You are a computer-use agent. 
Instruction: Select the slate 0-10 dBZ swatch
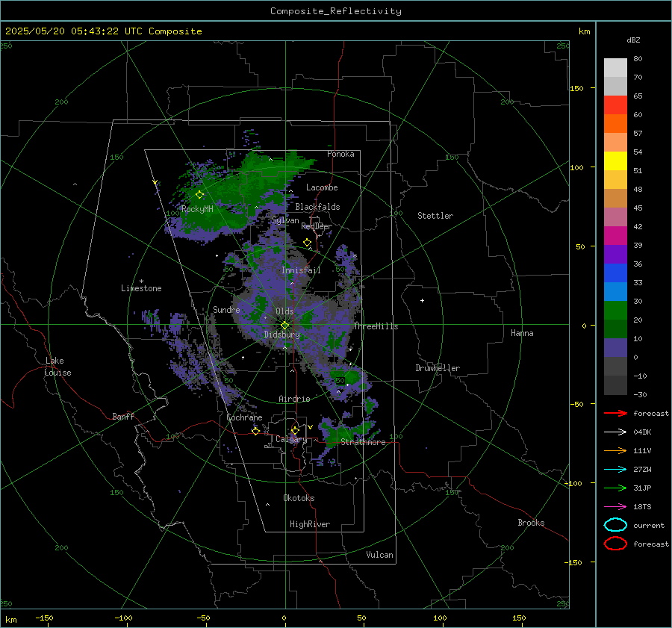pos(615,348)
